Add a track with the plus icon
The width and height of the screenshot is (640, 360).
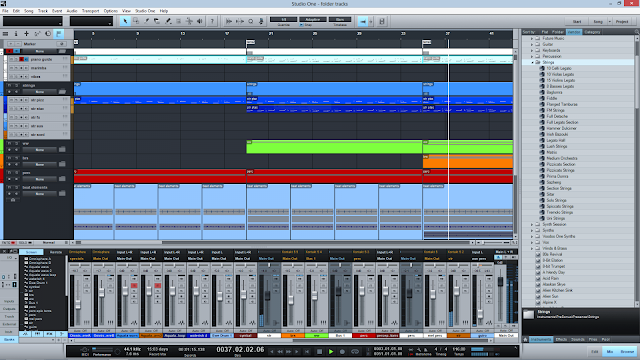(x=27, y=34)
